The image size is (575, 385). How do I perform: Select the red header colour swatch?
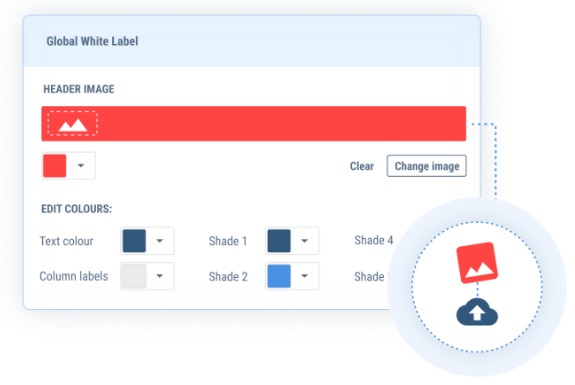pos(55,166)
